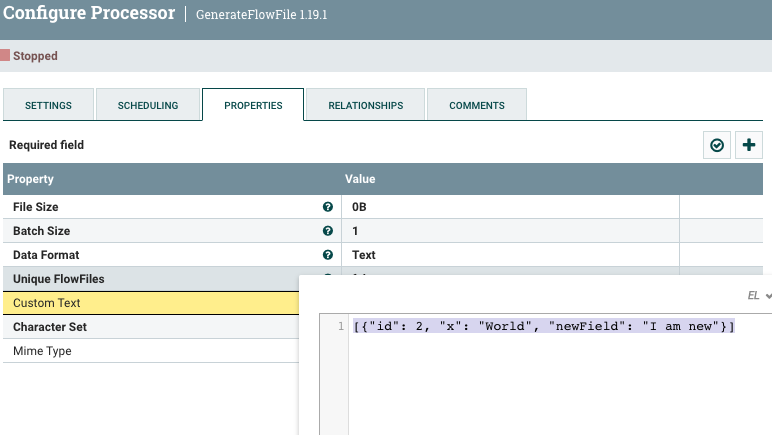Viewport: 772px width, 435px height.
Task: Open the RELATIONSHIPS tab
Action: (365, 105)
